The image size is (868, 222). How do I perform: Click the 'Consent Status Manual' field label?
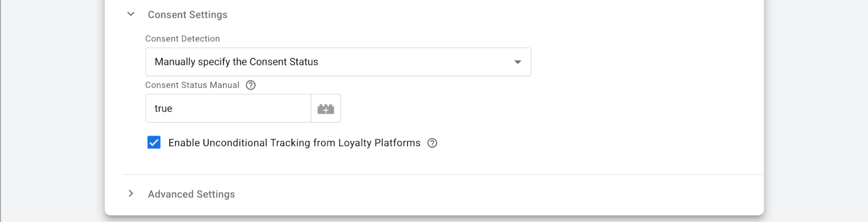pos(192,85)
